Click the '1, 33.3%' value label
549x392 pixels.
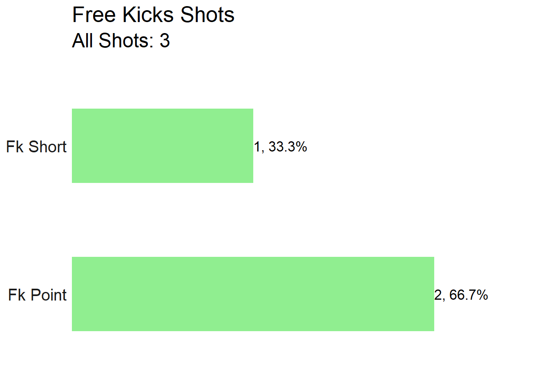281,147
